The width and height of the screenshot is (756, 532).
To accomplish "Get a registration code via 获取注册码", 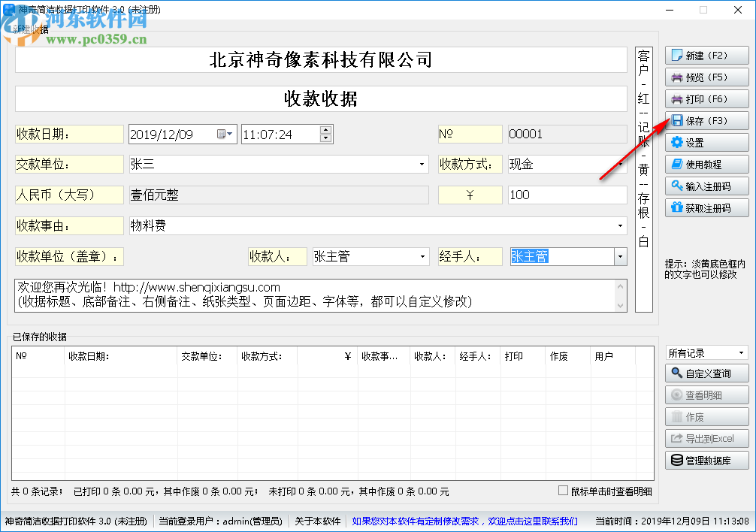I will (706, 207).
